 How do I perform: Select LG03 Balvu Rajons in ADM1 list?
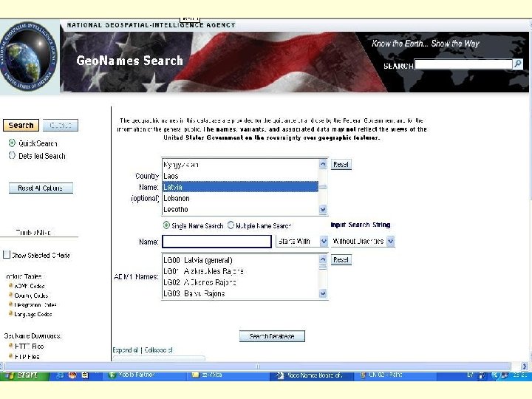(x=240, y=293)
